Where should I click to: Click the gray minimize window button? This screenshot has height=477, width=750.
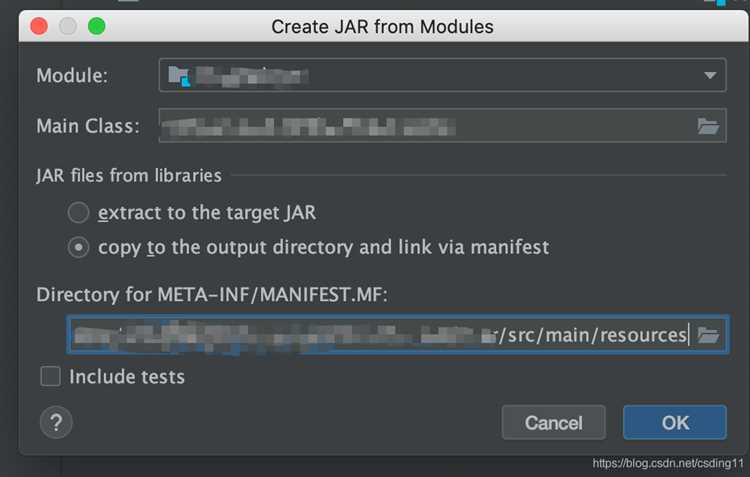click(x=68, y=26)
